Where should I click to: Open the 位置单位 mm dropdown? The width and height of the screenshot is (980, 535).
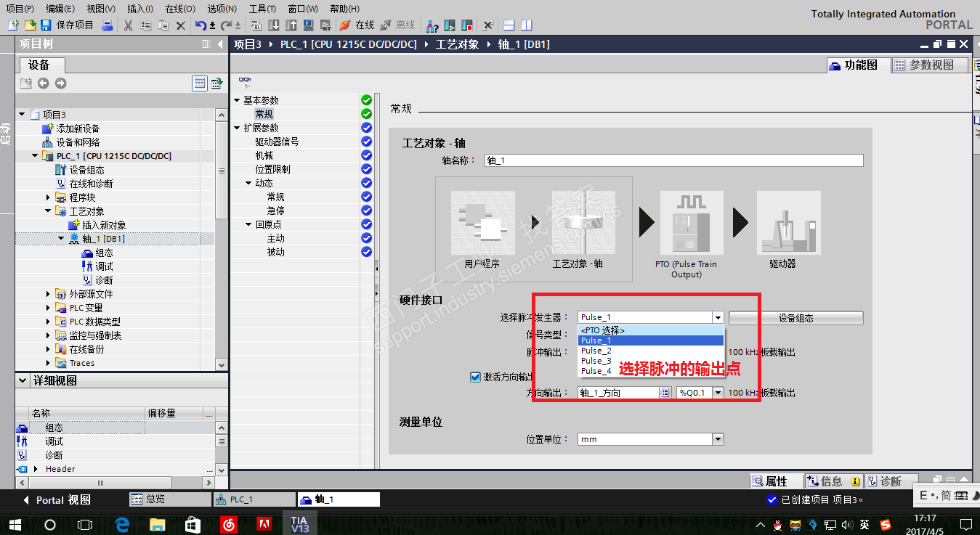point(718,439)
